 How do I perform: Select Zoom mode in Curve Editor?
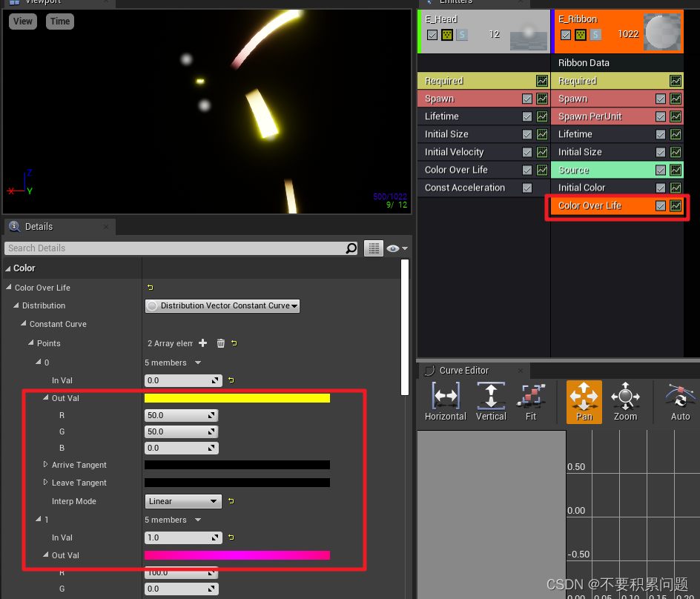(x=625, y=402)
